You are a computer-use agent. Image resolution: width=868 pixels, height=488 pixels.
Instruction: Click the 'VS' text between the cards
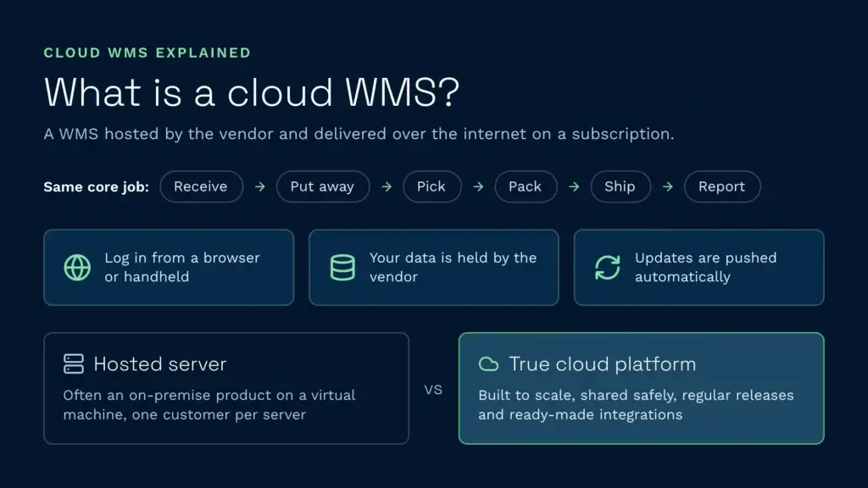[433, 390]
